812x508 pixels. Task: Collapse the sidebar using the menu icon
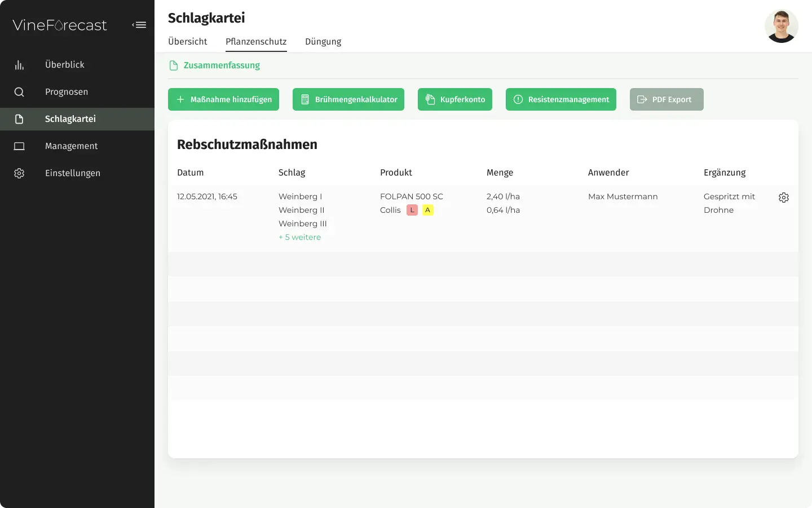point(139,25)
